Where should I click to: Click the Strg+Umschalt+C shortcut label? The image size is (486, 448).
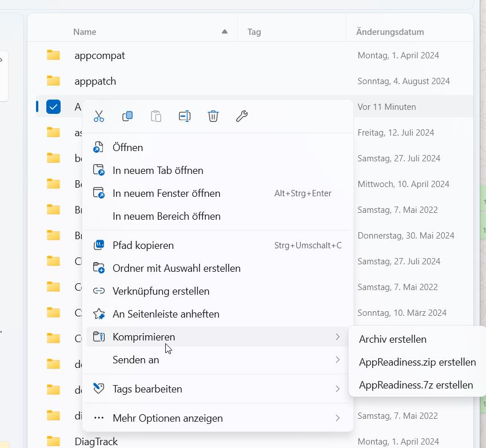pos(308,245)
